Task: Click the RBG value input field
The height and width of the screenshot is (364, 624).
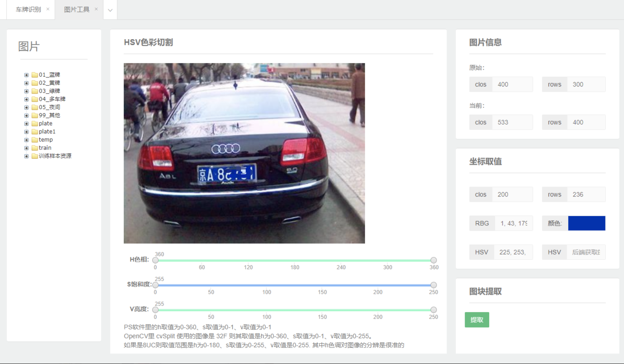Action: [514, 223]
